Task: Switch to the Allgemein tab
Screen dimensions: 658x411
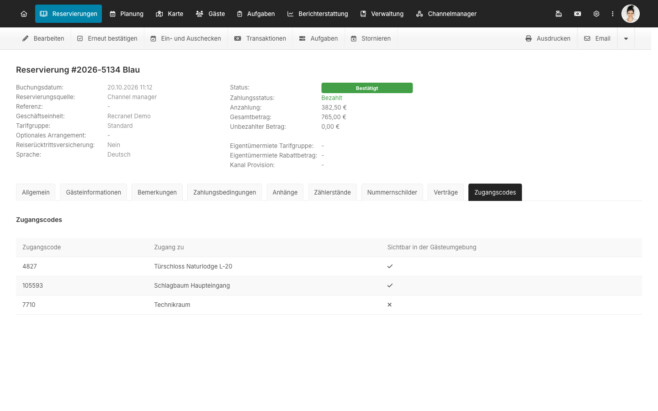Action: (36, 192)
